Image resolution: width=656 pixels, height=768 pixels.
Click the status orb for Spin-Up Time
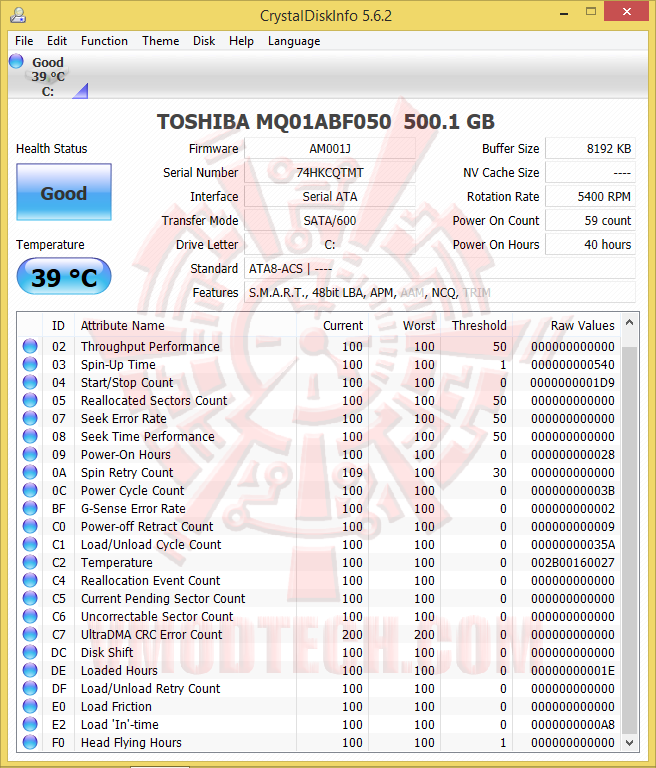30,364
